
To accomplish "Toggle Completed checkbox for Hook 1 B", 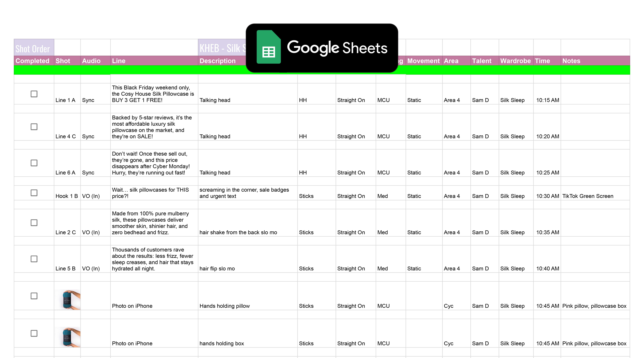I will click(34, 192).
